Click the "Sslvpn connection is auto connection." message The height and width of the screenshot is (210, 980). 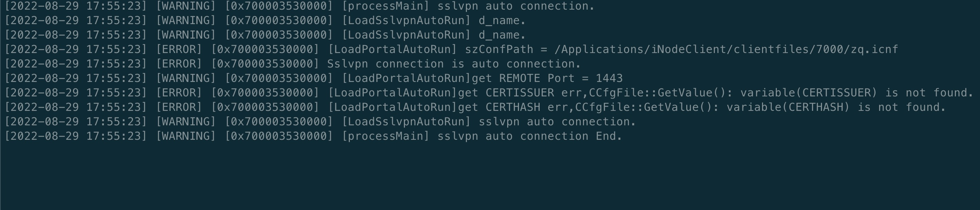point(454,64)
